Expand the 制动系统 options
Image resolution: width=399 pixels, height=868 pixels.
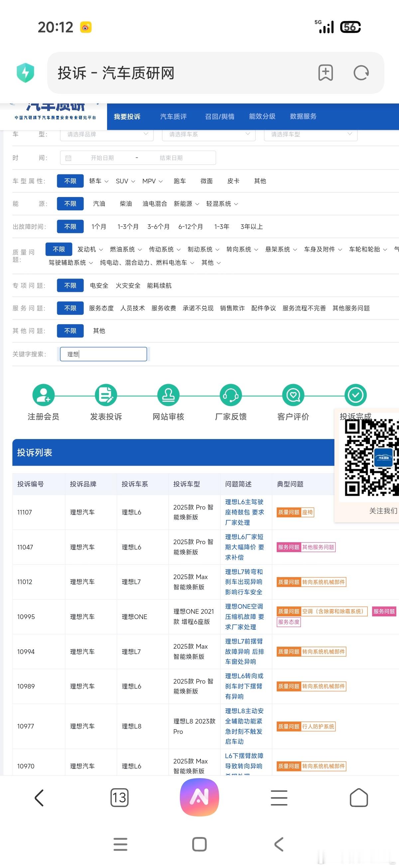coord(203,249)
